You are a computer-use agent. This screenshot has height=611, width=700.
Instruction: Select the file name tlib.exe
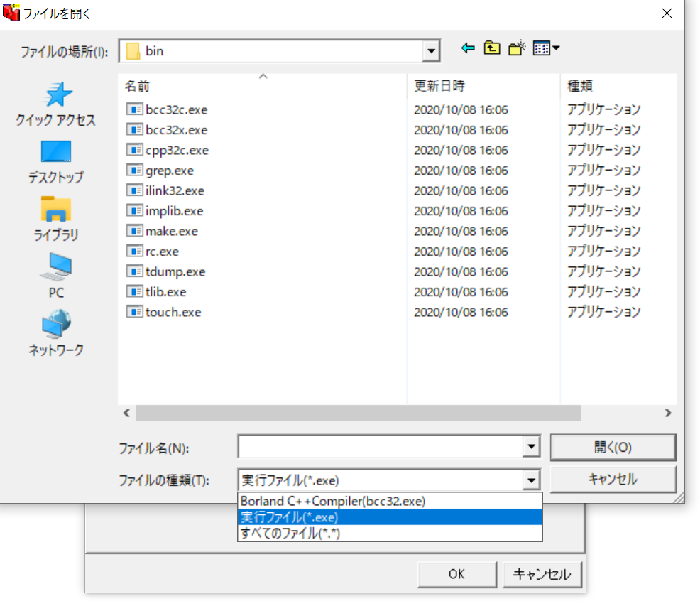[x=165, y=292]
